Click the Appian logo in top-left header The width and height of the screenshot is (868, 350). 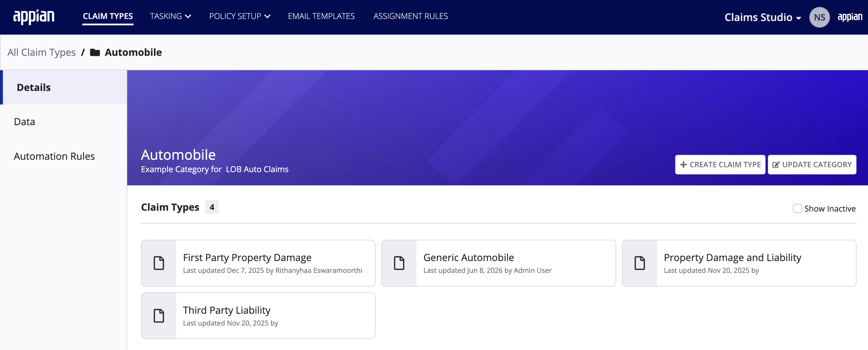(34, 17)
